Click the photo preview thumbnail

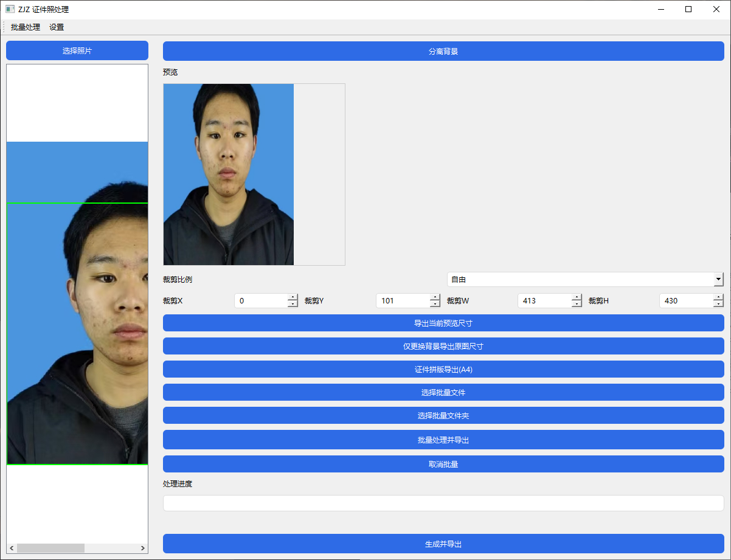[x=228, y=174]
